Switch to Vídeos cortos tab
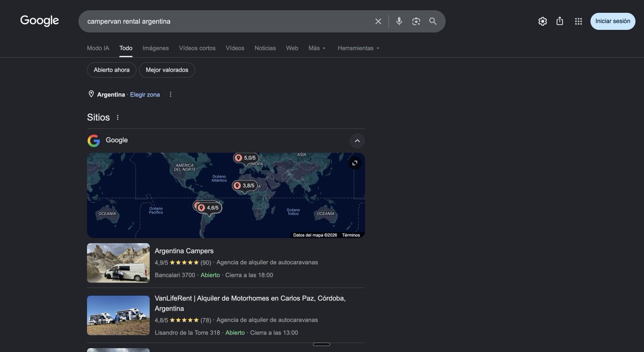 click(x=197, y=48)
